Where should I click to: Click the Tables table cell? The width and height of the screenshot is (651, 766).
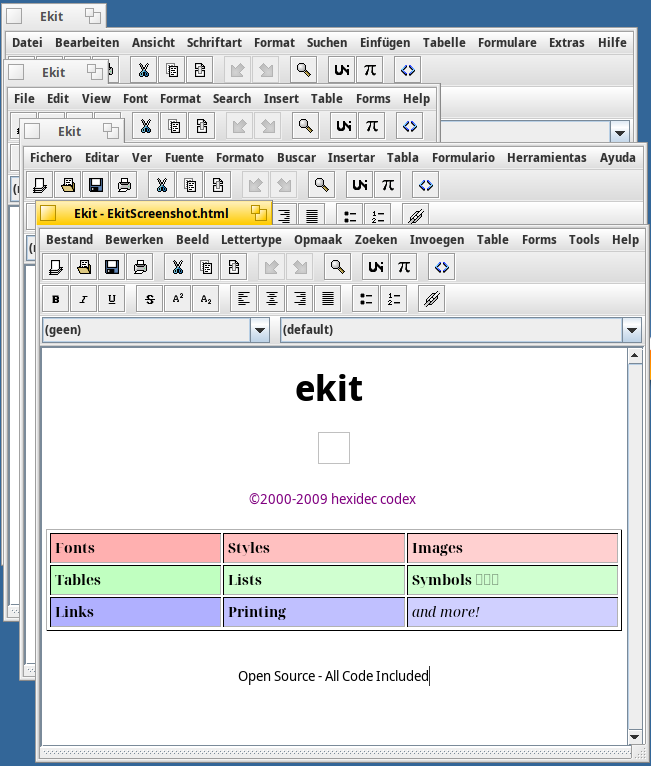click(136, 580)
